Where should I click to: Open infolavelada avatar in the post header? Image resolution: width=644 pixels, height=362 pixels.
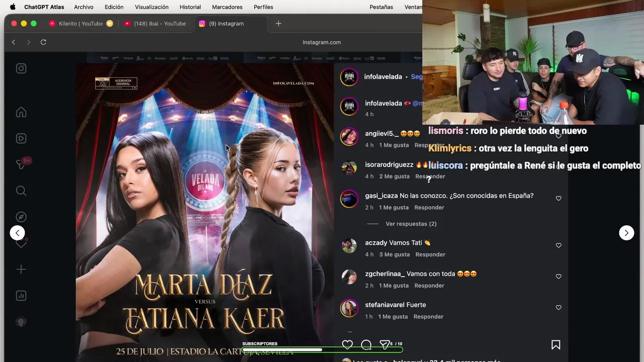(349, 77)
